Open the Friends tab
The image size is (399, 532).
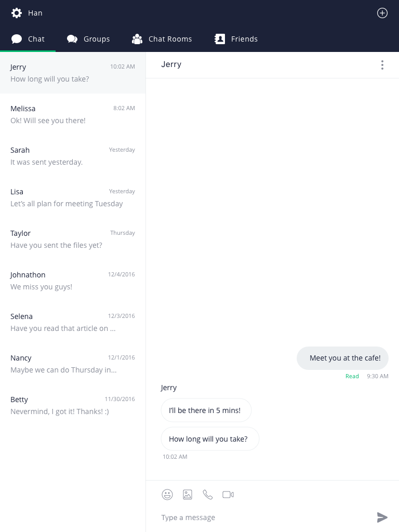[236, 39]
